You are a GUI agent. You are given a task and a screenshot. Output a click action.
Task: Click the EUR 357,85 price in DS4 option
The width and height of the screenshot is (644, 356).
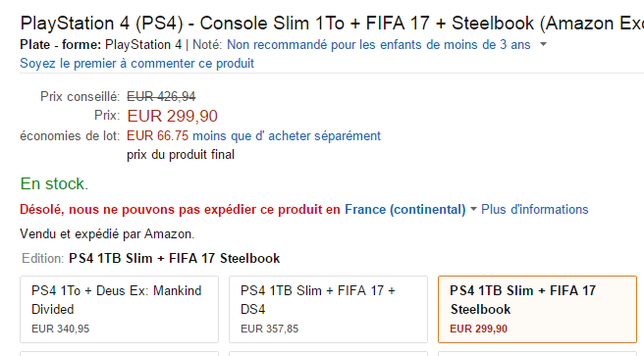[269, 329]
